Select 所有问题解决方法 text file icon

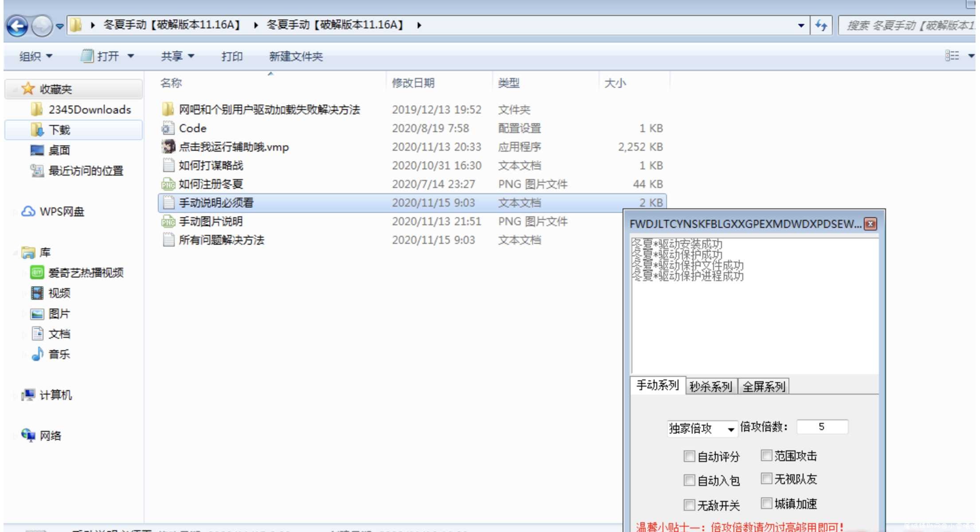[169, 239]
